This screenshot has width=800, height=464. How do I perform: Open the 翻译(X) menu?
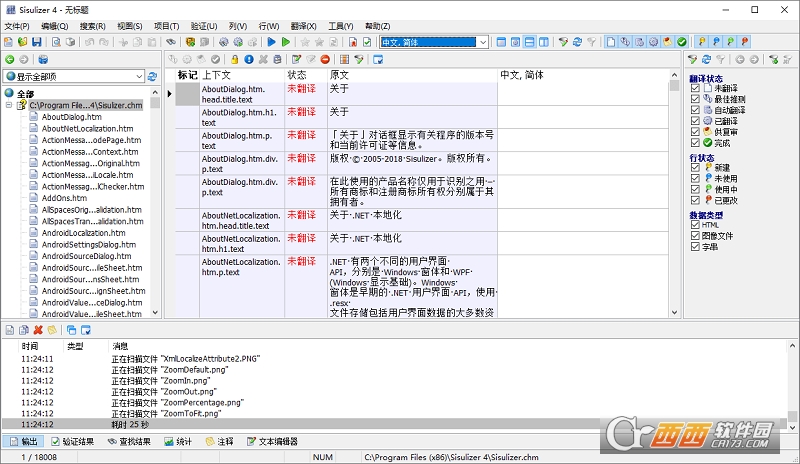[304, 26]
